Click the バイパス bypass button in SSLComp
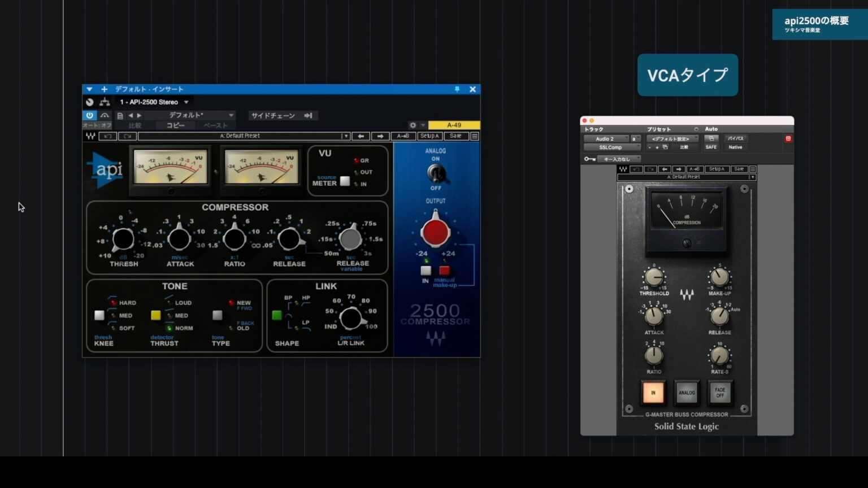Screen dimensions: 868x488 click(735, 138)
